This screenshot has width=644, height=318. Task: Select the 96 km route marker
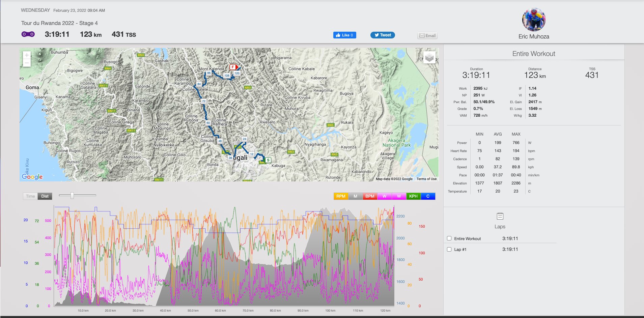click(x=209, y=73)
